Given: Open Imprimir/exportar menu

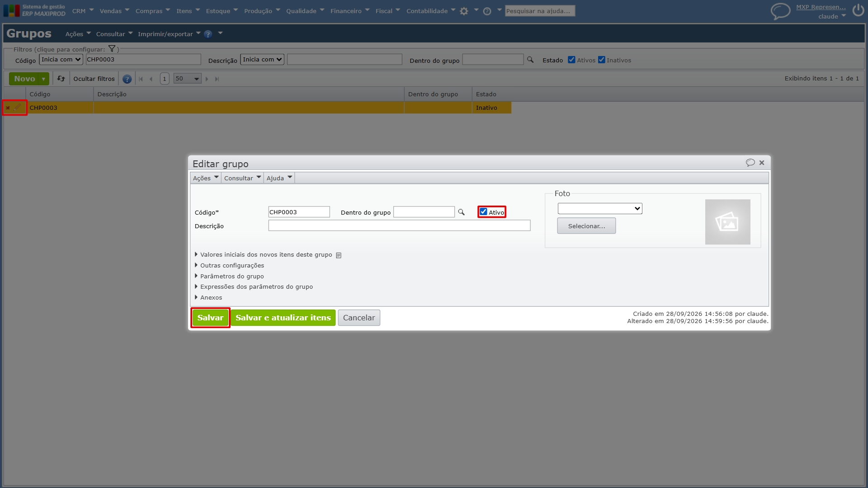Looking at the screenshot, I should [x=169, y=34].
